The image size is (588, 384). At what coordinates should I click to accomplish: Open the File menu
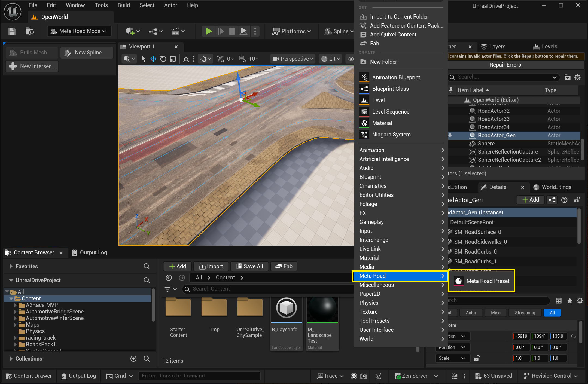pyautogui.click(x=33, y=5)
